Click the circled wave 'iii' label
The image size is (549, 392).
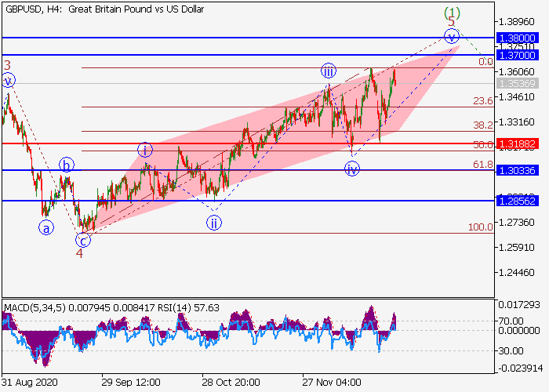(x=329, y=71)
